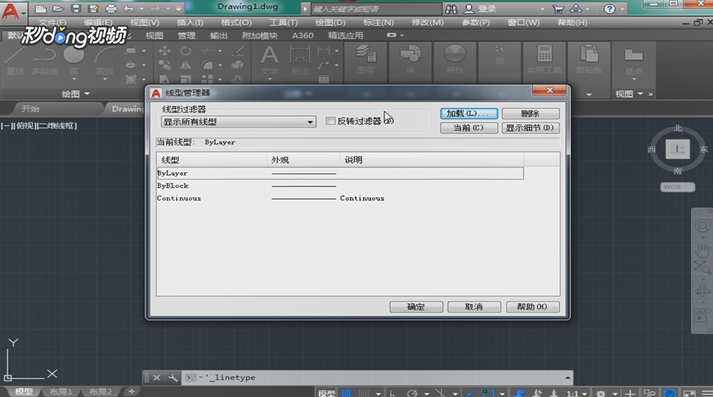Open the 参数(P) menu
The width and height of the screenshot is (713, 397).
coord(476,23)
